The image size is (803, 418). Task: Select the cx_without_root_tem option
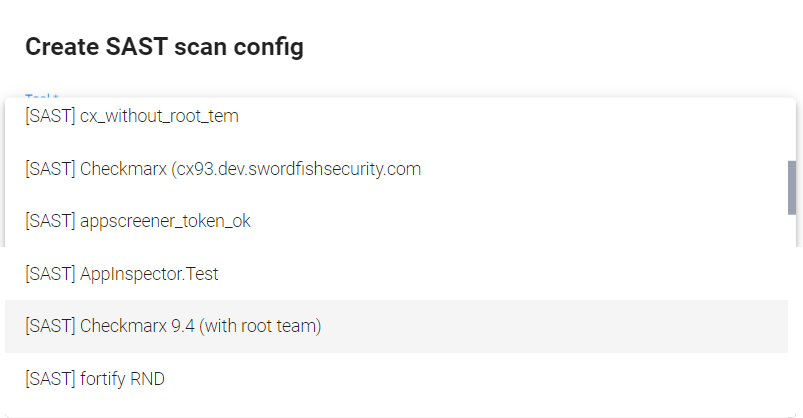coord(132,117)
